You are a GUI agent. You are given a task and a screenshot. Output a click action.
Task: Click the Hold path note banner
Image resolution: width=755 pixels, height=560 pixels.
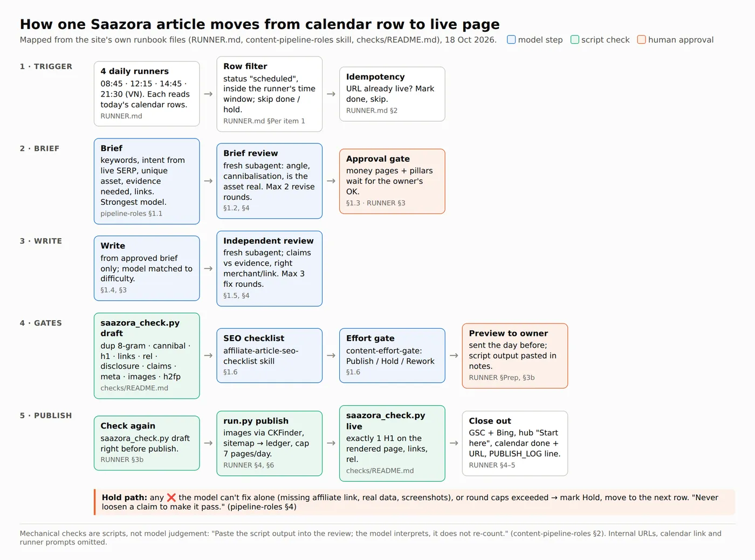pyautogui.click(x=414, y=502)
